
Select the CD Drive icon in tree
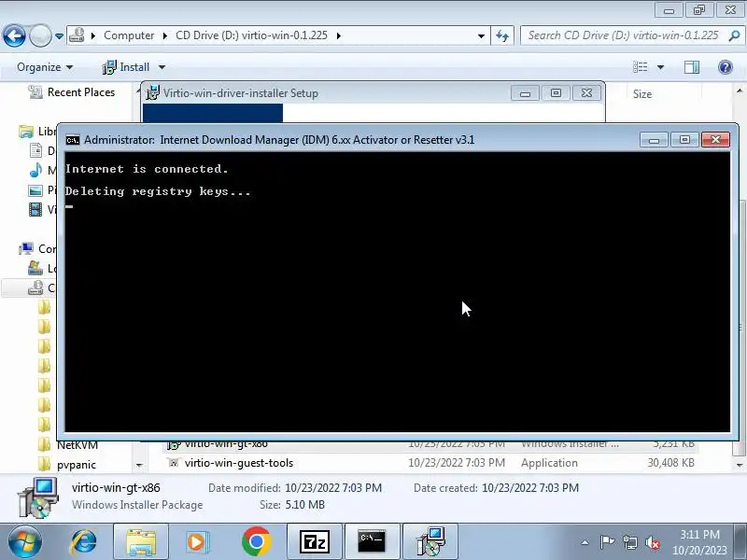click(35, 287)
